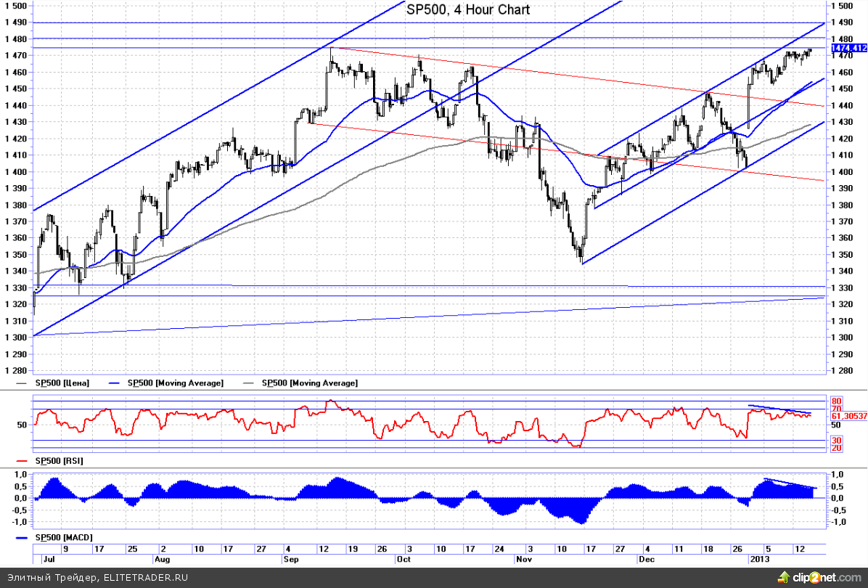Click the Aug month marker on time axis
The image size is (868, 588).
[162, 560]
